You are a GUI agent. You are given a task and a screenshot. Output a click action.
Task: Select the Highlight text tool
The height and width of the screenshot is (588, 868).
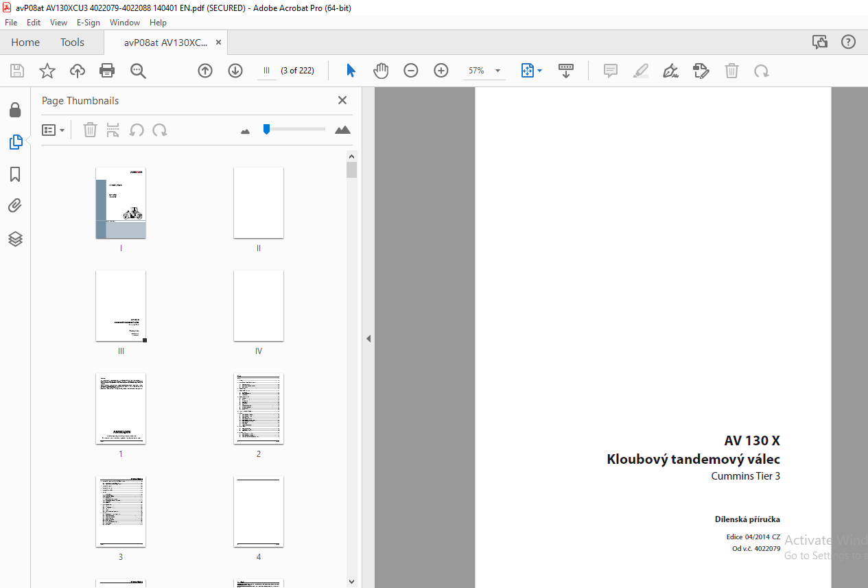point(641,71)
